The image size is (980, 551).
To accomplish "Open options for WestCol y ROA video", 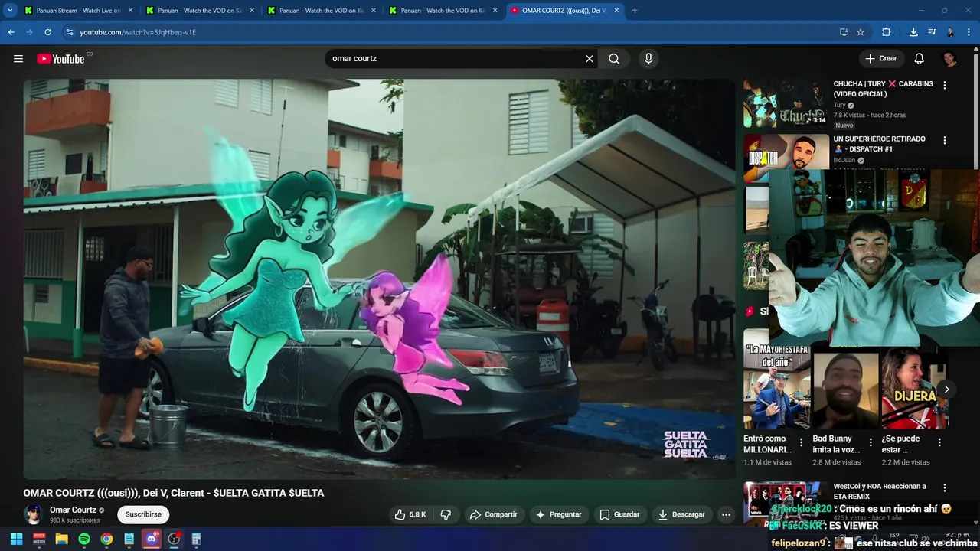I will tap(945, 488).
